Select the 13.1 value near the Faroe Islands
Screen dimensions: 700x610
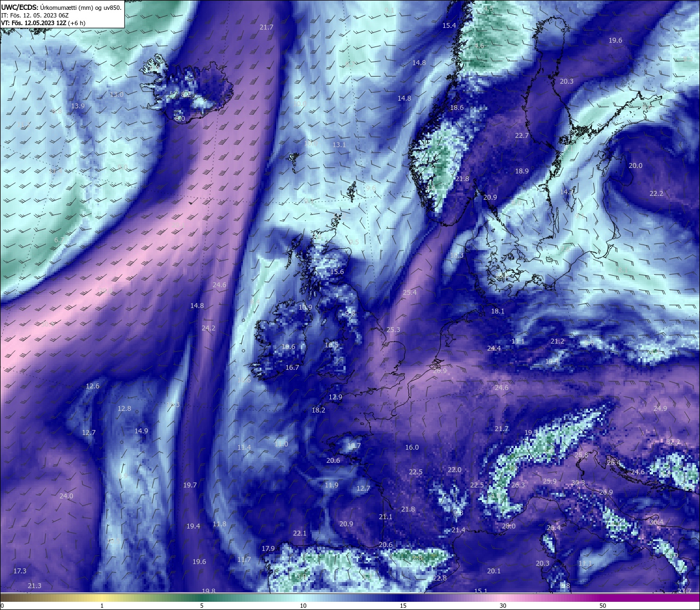(339, 145)
